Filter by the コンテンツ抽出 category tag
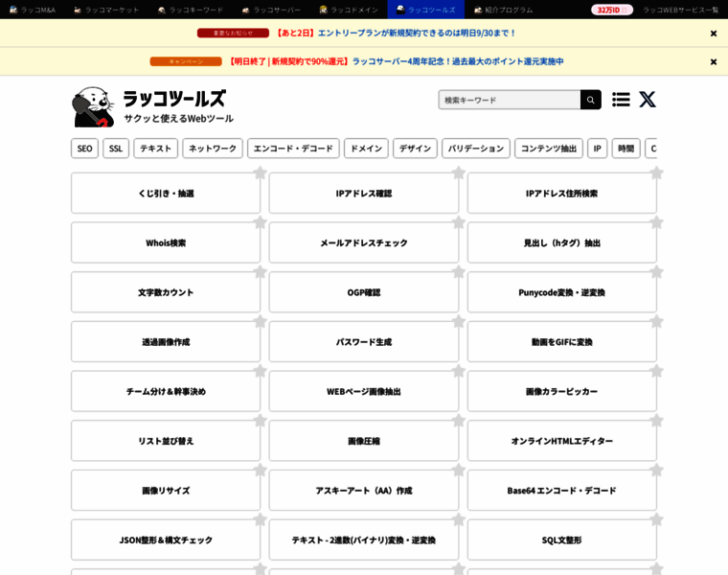 (549, 149)
